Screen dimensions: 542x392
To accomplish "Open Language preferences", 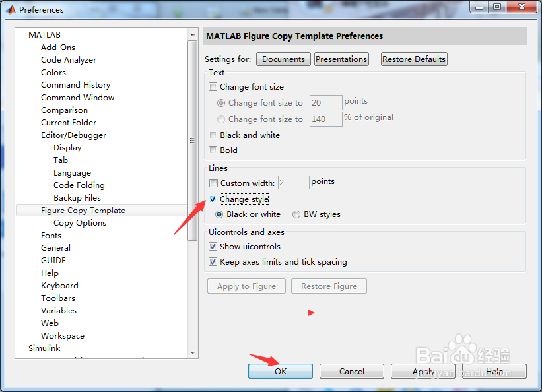I will pos(72,173).
